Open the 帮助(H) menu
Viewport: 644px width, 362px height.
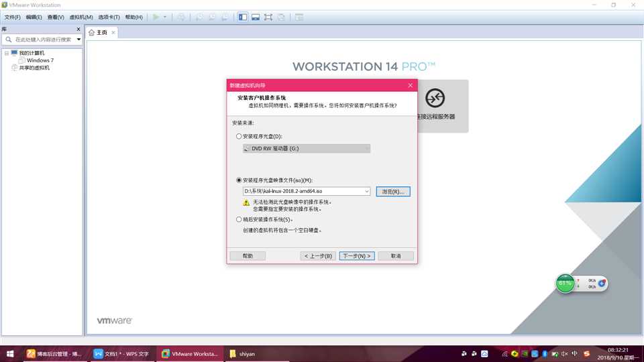pos(134,17)
